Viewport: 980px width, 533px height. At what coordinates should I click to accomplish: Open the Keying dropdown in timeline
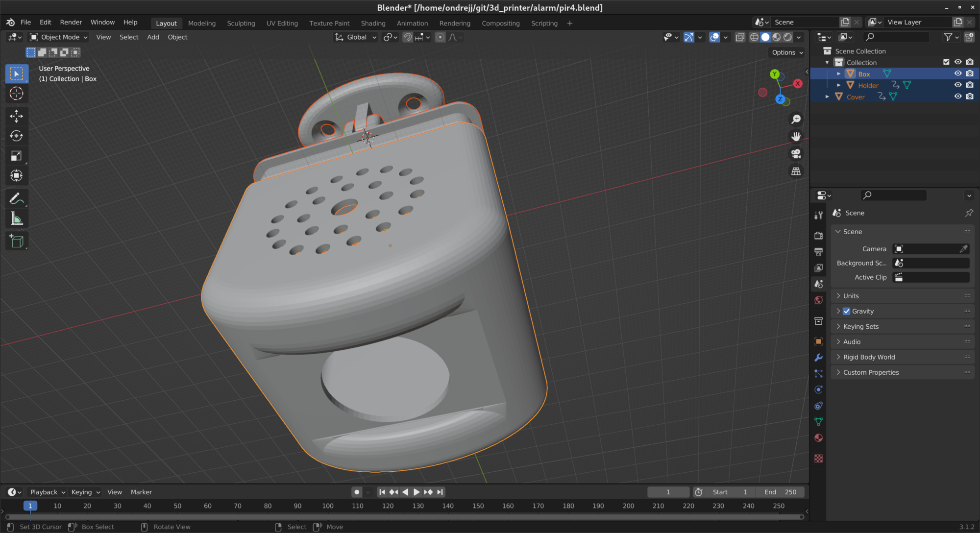pyautogui.click(x=85, y=492)
